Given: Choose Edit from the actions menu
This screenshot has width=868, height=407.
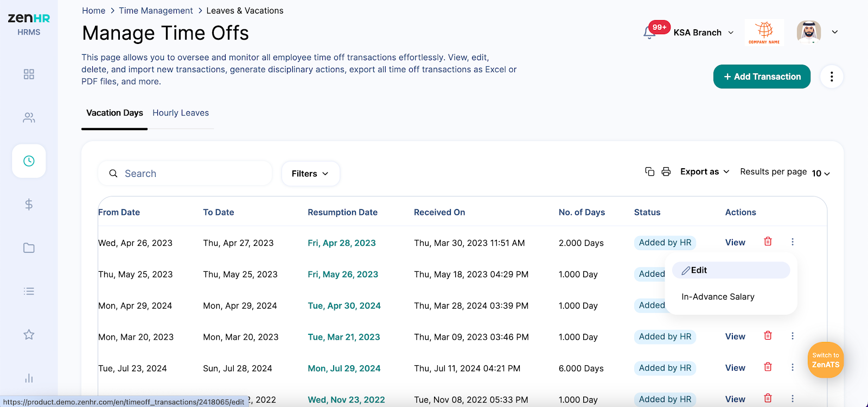Looking at the screenshot, I should tap(731, 270).
